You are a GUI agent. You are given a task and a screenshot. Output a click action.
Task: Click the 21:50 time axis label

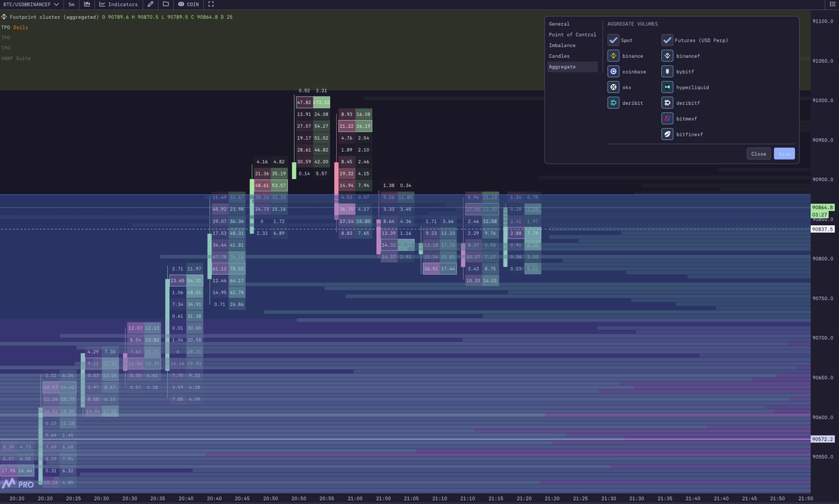pos(805,498)
